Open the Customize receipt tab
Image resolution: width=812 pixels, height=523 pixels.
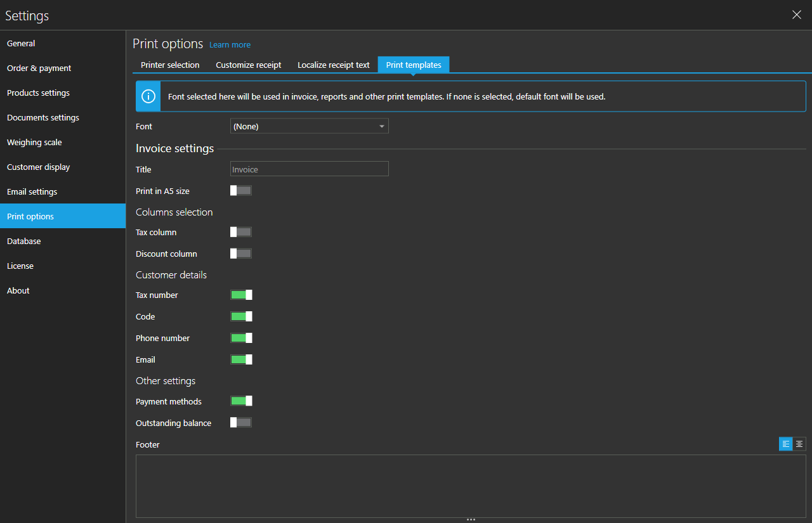click(249, 65)
